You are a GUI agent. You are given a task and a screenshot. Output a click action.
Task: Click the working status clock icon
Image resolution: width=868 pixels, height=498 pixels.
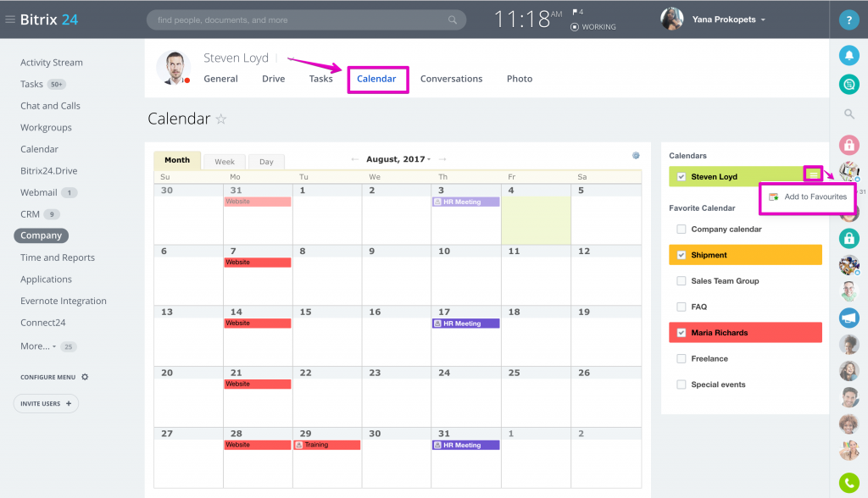tap(575, 26)
